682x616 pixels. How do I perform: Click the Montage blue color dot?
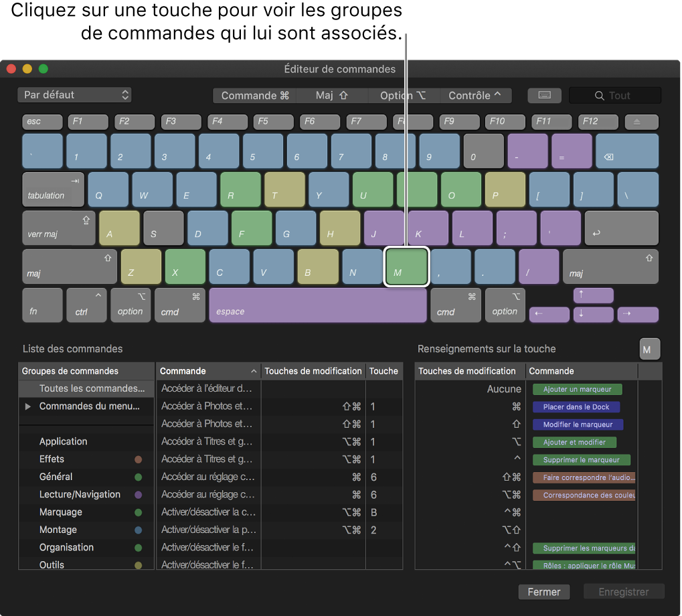coord(139,530)
